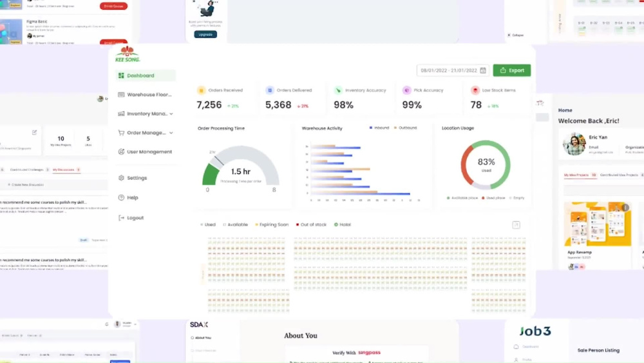The width and height of the screenshot is (644, 363).
Task: Click the SDAX logo
Action: pos(199,325)
